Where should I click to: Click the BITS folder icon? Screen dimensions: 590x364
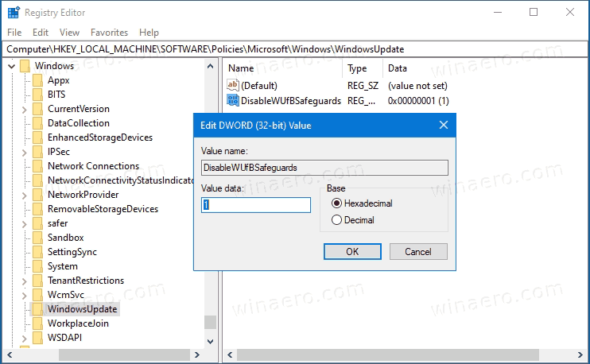(37, 95)
